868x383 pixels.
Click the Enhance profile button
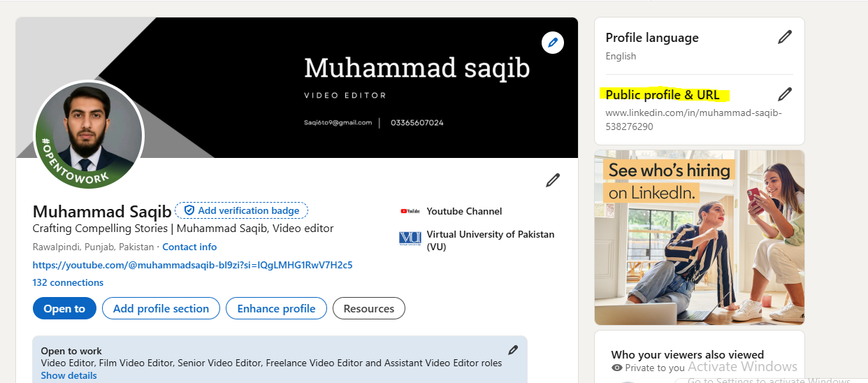276,308
